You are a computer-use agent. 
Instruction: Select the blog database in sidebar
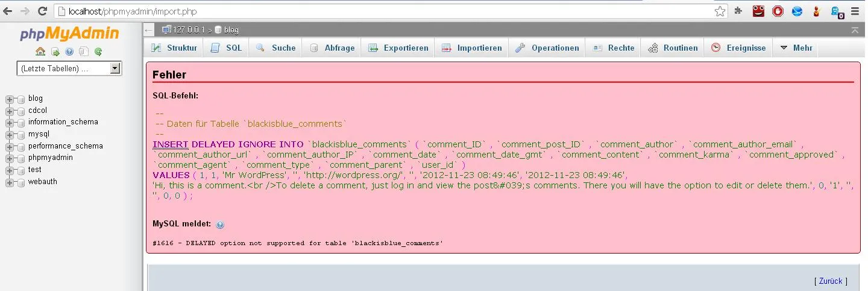point(36,98)
